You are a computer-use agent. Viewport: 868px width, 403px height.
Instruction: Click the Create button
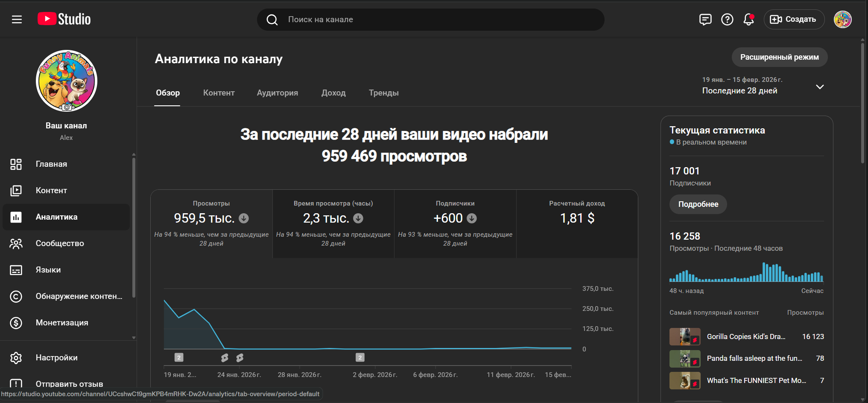click(794, 20)
